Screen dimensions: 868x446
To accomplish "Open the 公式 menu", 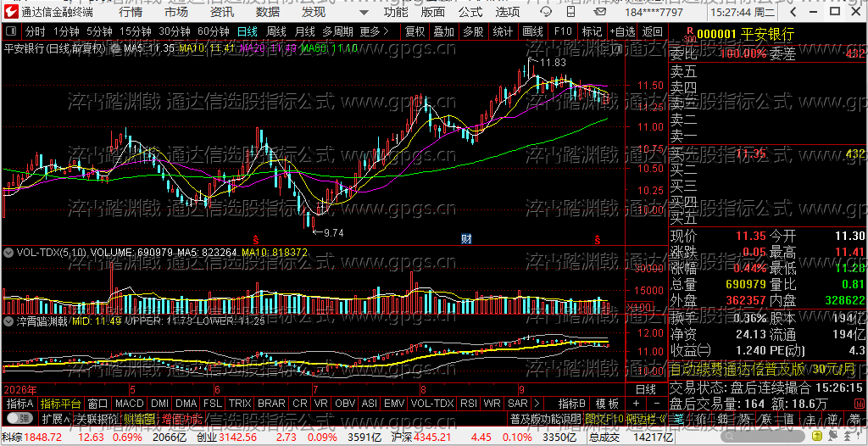I will [x=470, y=12].
